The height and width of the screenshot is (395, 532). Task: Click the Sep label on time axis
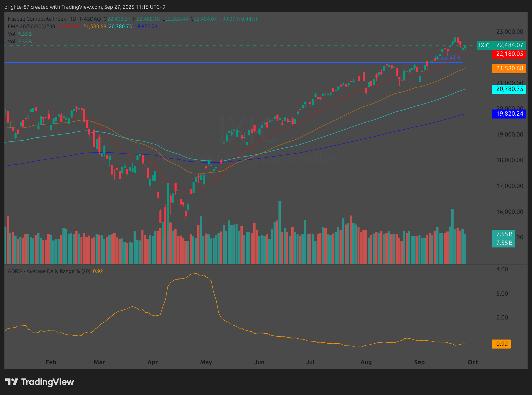pyautogui.click(x=419, y=362)
